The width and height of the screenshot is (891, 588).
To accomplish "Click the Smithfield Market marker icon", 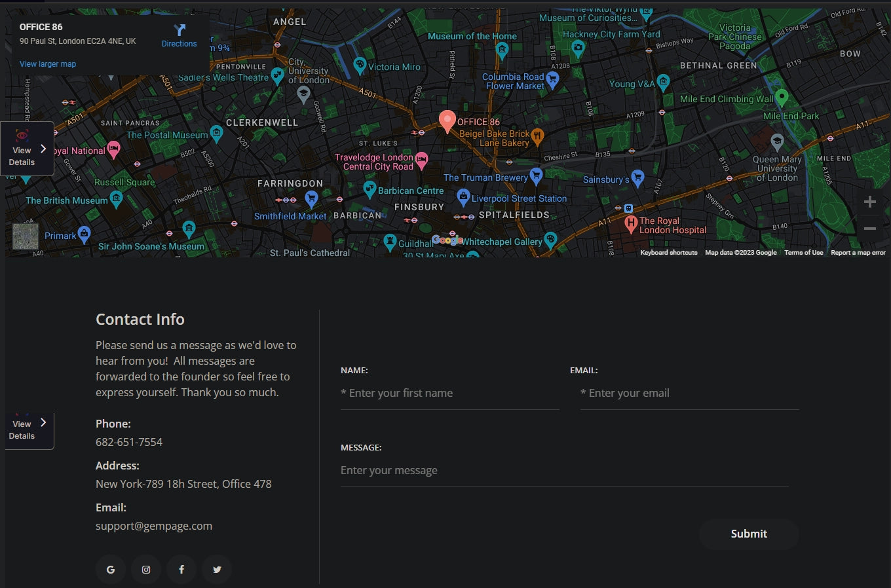I will coord(312,198).
